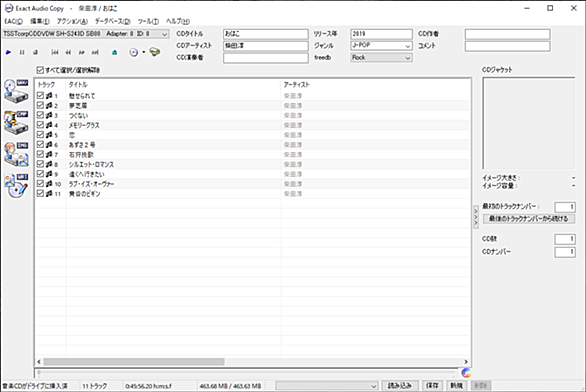Uncheck the track 5 checkbox

pyautogui.click(x=40, y=135)
